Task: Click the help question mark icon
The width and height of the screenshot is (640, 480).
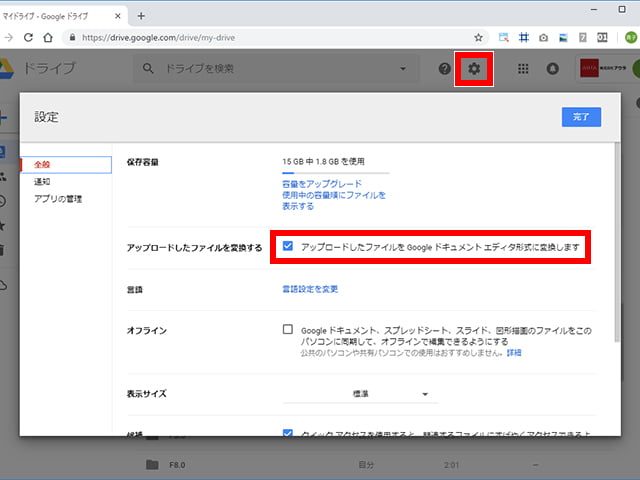Action: pos(445,69)
